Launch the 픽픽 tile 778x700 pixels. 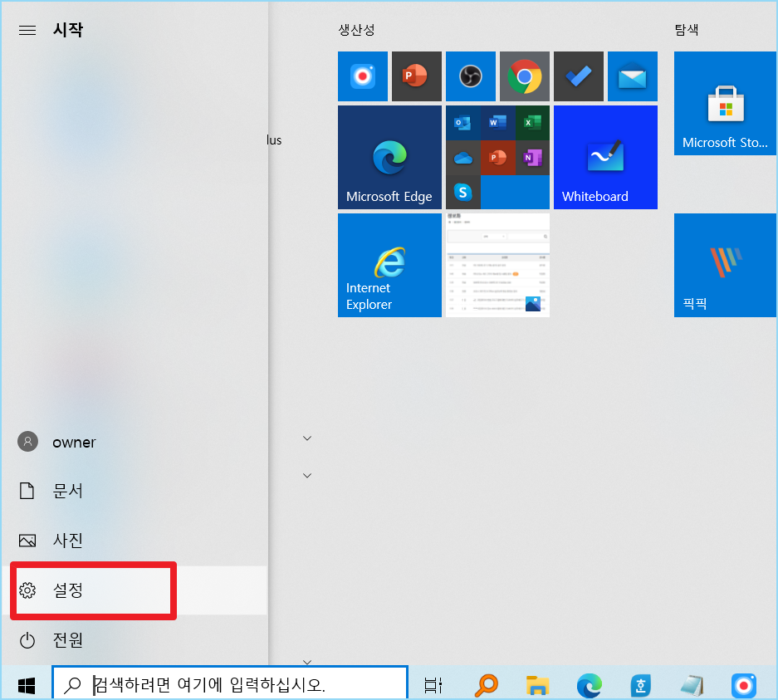pyautogui.click(x=725, y=265)
